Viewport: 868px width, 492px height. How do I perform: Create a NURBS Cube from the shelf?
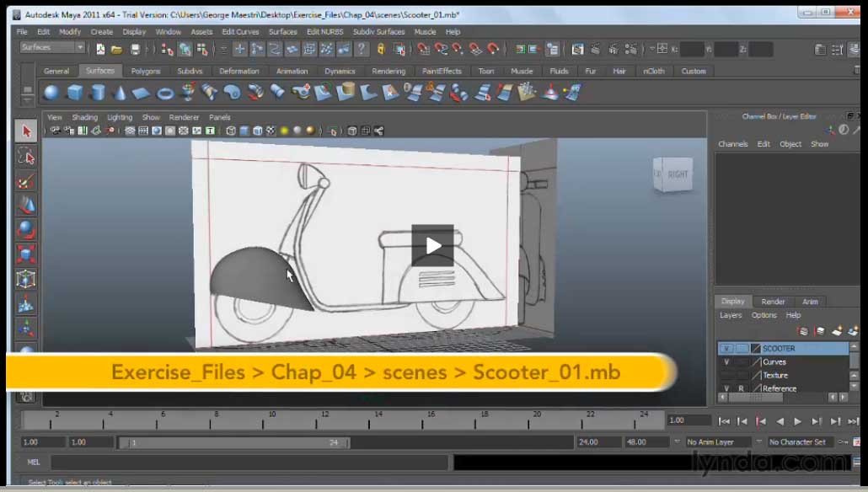(x=75, y=93)
